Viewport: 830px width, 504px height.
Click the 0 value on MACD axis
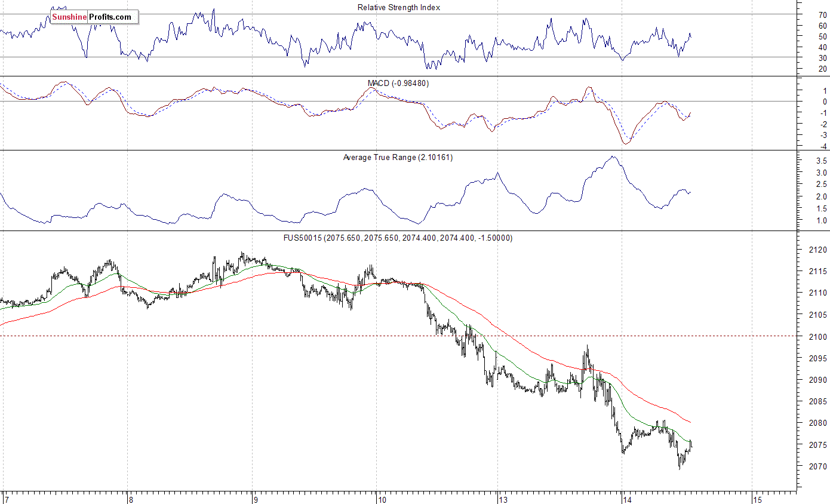click(824, 102)
